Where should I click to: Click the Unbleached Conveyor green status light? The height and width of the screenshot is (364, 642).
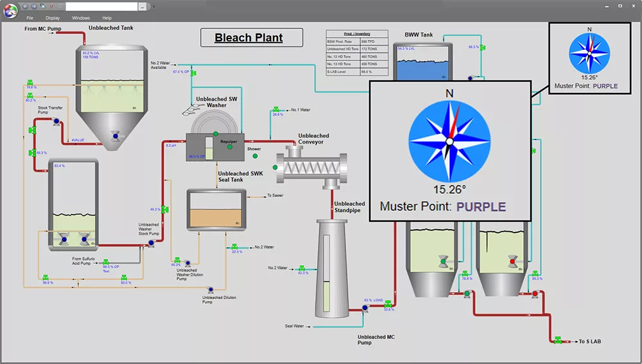[275, 167]
